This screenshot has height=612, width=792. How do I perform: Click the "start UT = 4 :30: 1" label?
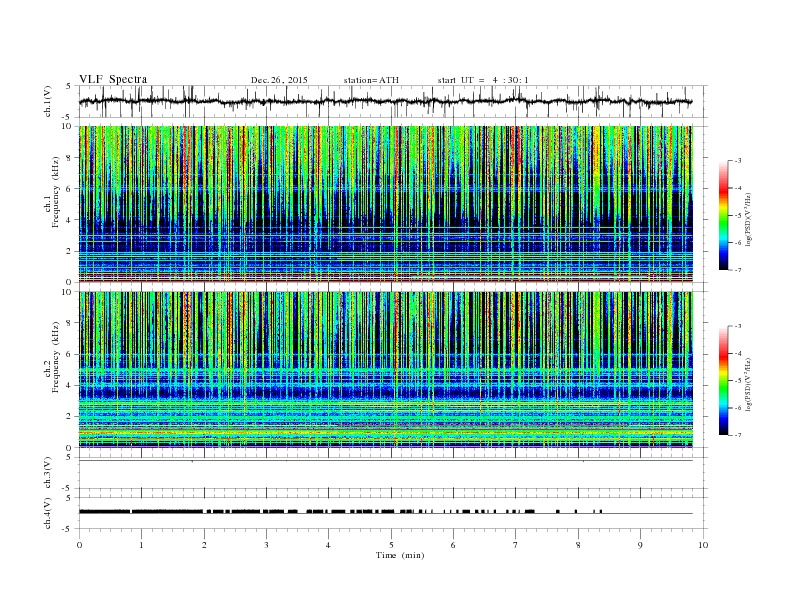[483, 80]
